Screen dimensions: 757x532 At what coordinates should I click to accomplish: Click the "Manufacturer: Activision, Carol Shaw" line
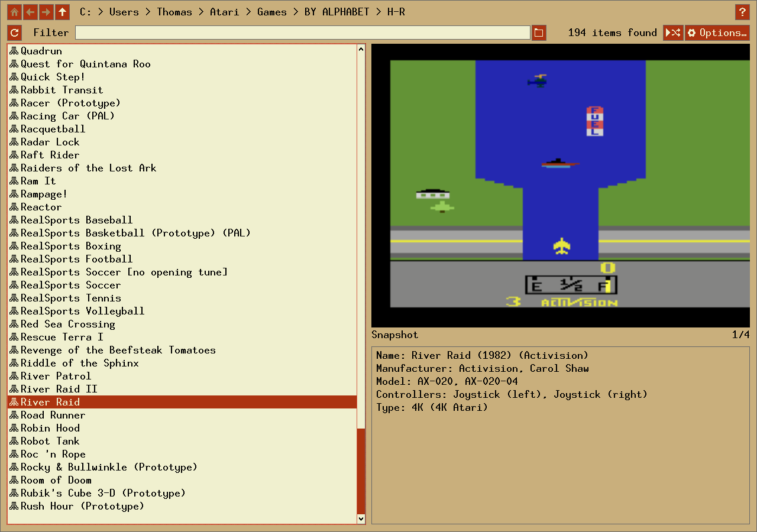click(483, 368)
